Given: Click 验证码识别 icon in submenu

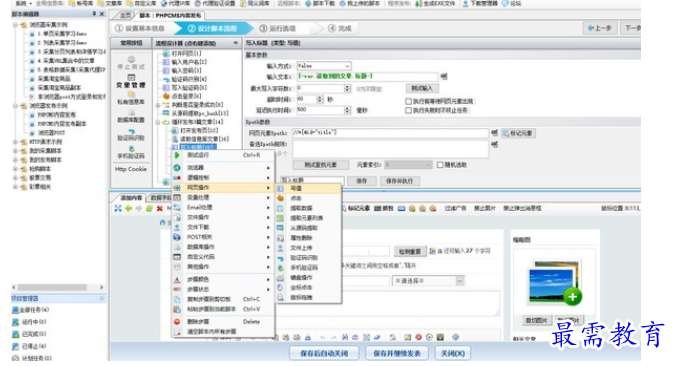Looking at the screenshot, I should (280, 258).
